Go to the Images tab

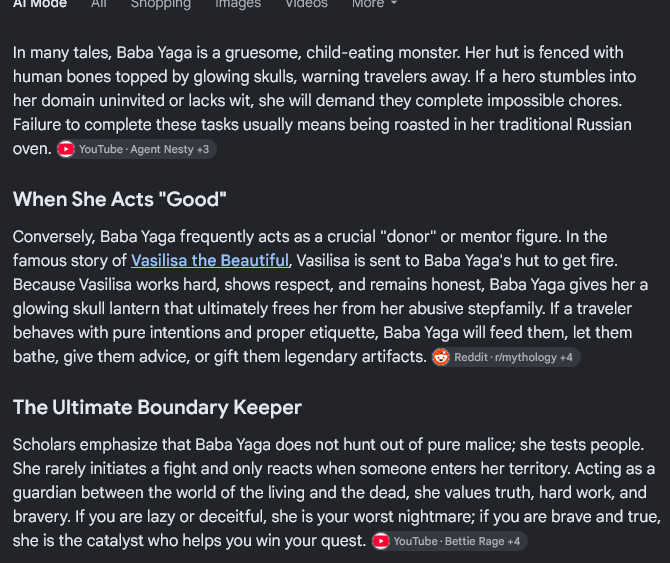(238, 3)
